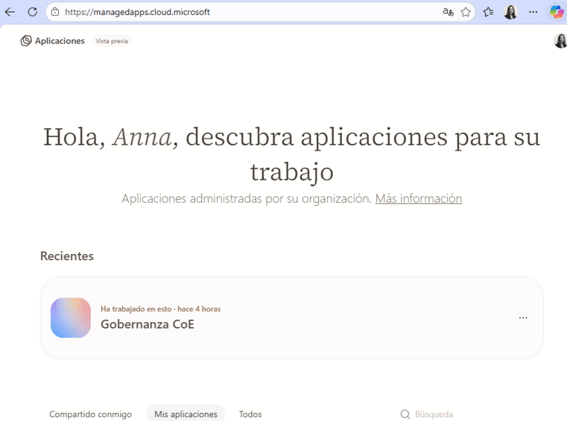Click the Recientes section heading

(x=67, y=256)
